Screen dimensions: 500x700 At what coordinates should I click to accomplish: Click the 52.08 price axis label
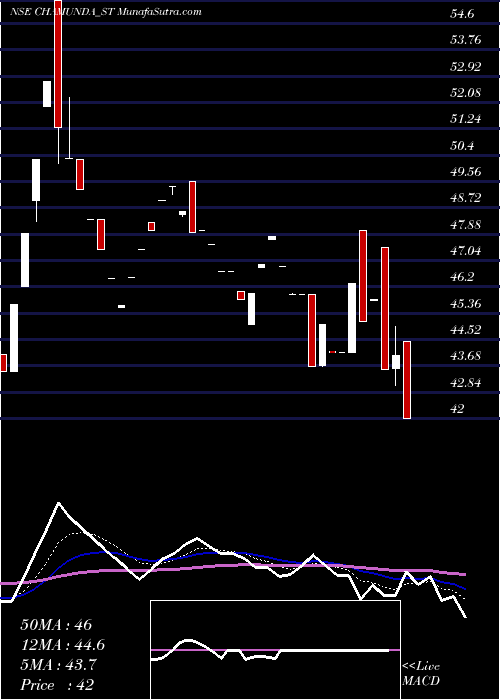466,93
